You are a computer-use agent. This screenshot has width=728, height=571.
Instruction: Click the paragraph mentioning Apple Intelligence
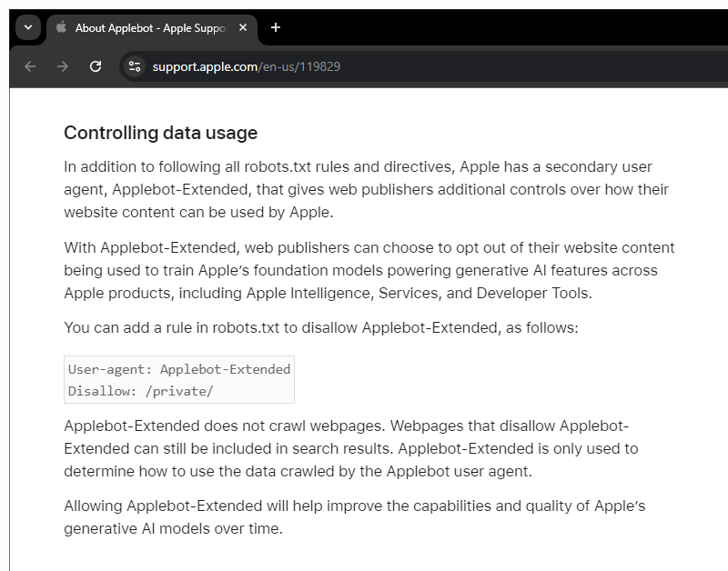click(x=364, y=271)
